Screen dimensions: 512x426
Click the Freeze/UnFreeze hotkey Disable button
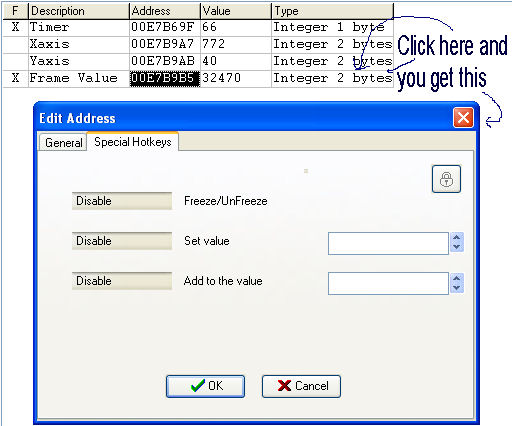(122, 201)
